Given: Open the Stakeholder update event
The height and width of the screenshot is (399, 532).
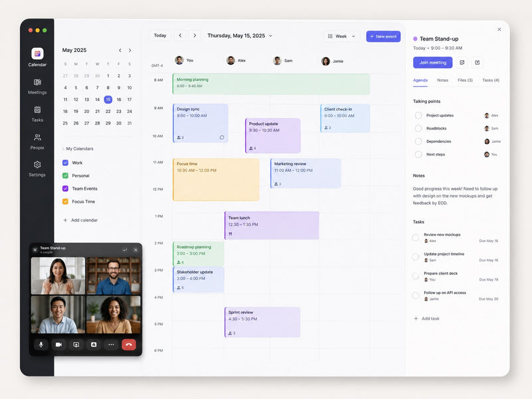Looking at the screenshot, I should point(198,279).
